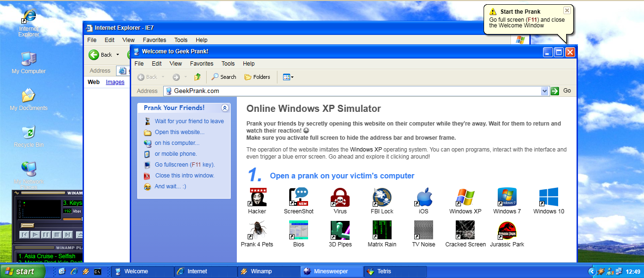Open Tools menu in IE7 window
The height and width of the screenshot is (278, 644).
pos(181,40)
